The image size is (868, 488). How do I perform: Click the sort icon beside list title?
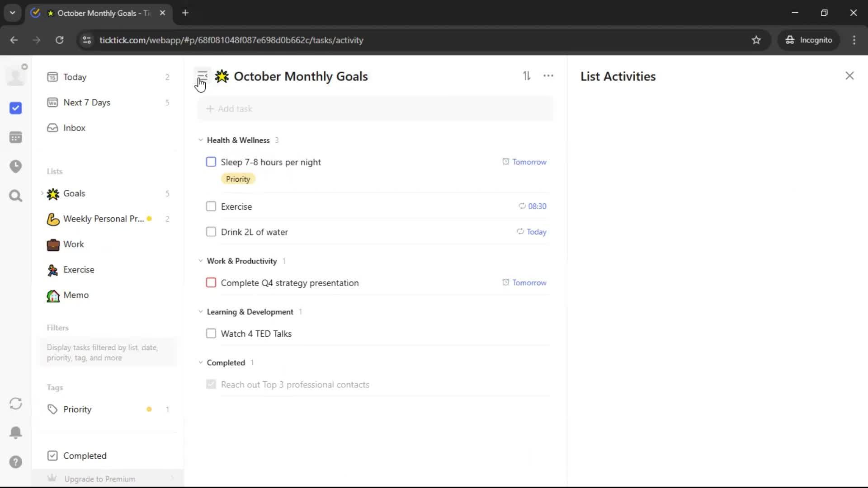(x=527, y=76)
